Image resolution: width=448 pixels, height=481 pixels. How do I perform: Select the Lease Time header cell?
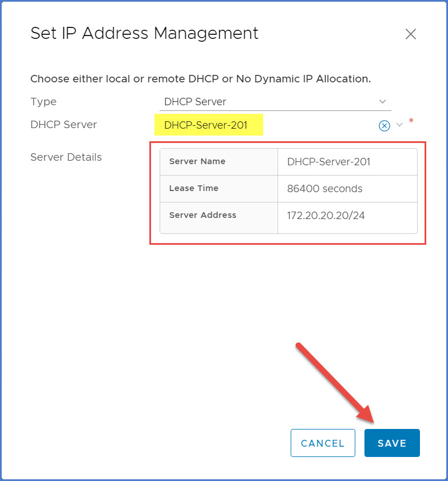click(x=194, y=188)
